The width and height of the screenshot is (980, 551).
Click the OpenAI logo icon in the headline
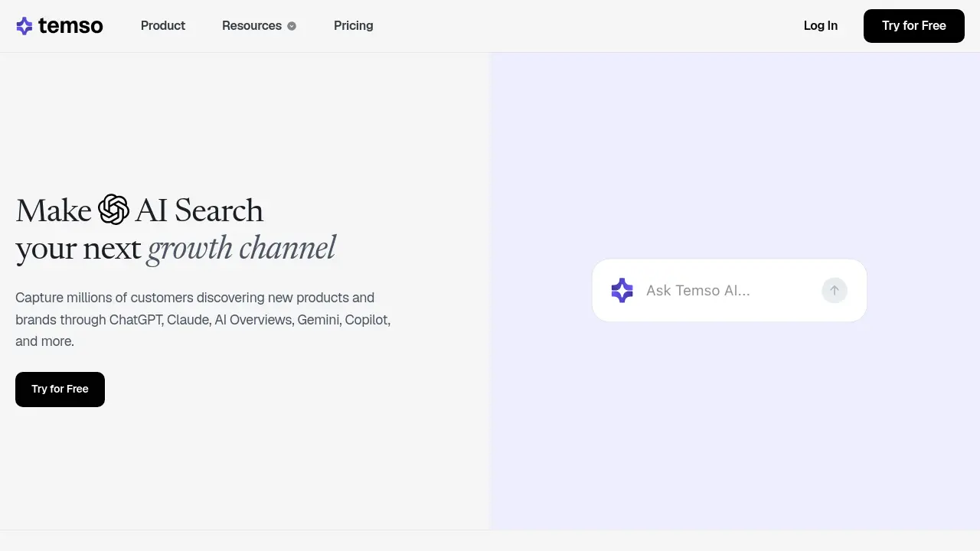pyautogui.click(x=113, y=210)
